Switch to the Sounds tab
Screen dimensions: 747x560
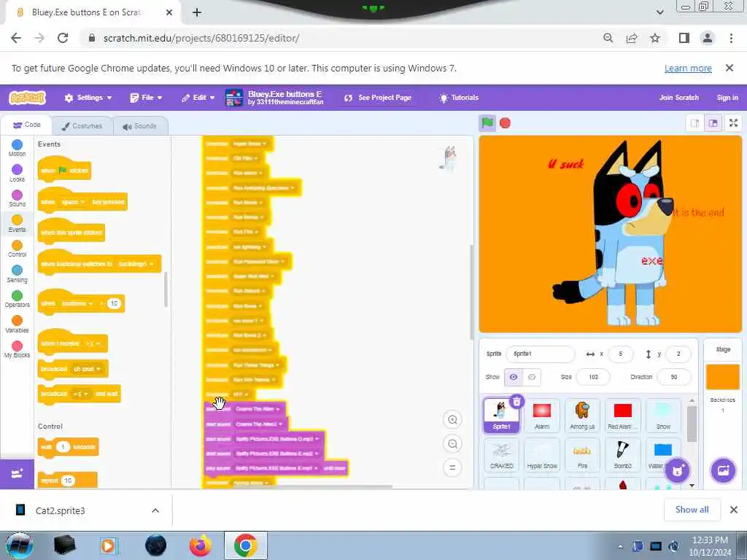(x=139, y=125)
